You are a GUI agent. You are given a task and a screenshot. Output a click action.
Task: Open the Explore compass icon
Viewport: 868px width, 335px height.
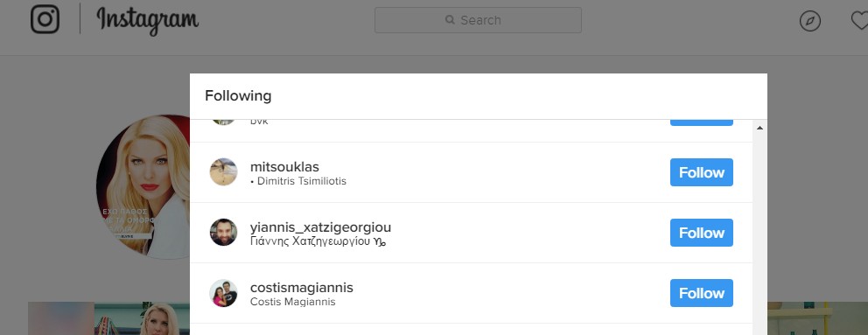pyautogui.click(x=810, y=21)
